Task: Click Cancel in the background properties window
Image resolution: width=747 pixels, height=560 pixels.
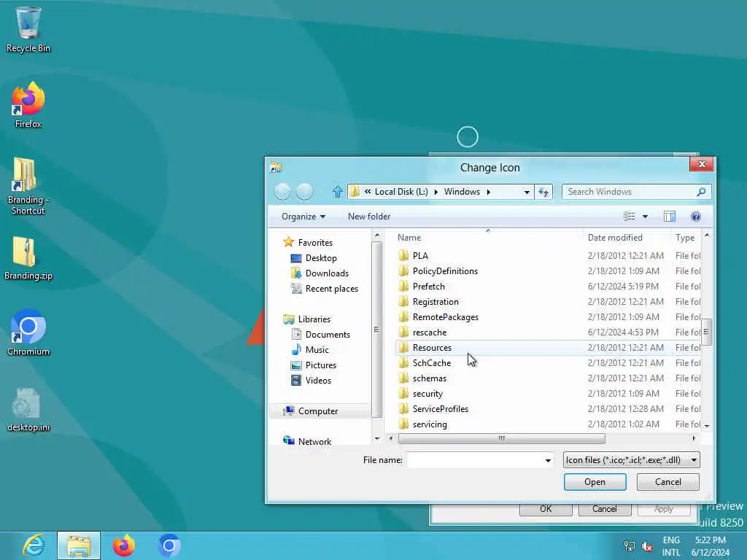Action: [x=605, y=509]
